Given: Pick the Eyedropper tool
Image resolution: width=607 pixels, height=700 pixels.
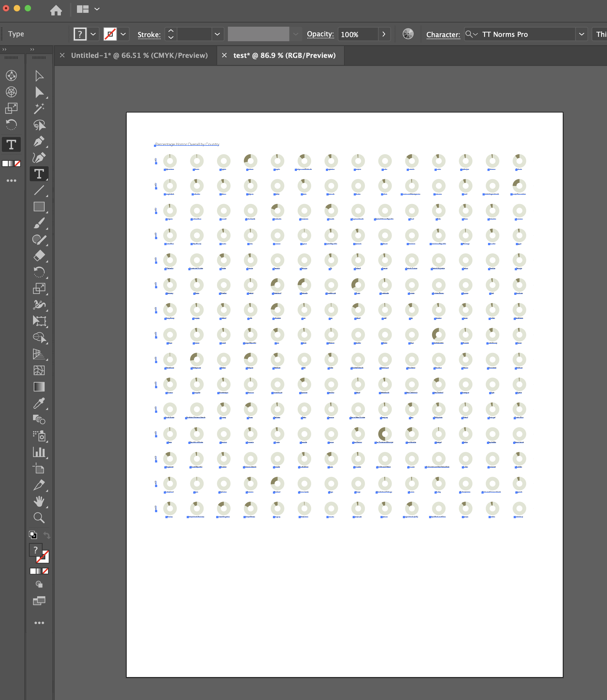Looking at the screenshot, I should 40,403.
